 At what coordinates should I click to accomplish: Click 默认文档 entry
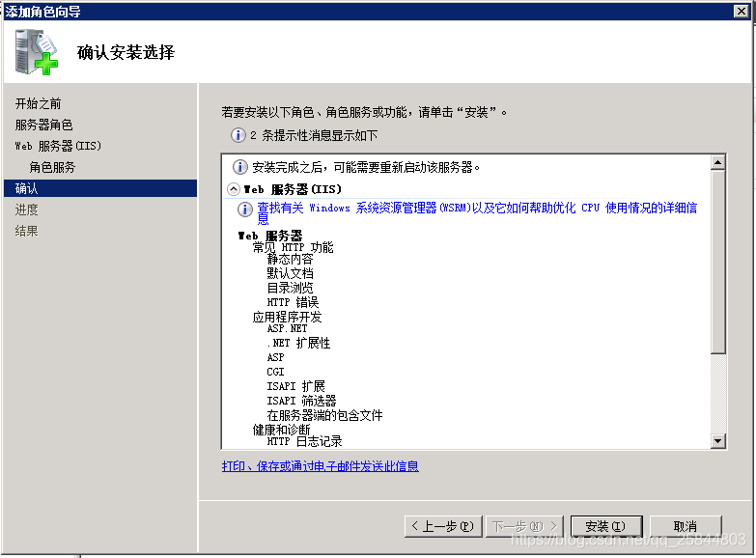291,273
